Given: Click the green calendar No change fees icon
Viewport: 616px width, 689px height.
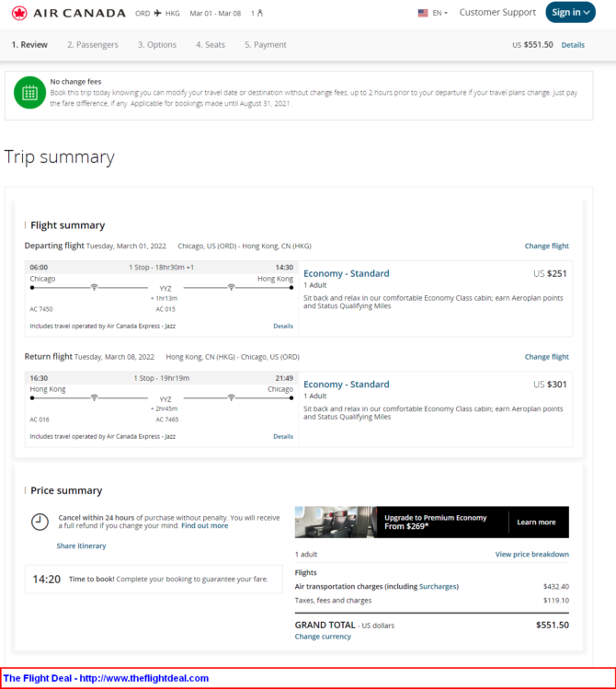Looking at the screenshot, I should (29, 93).
